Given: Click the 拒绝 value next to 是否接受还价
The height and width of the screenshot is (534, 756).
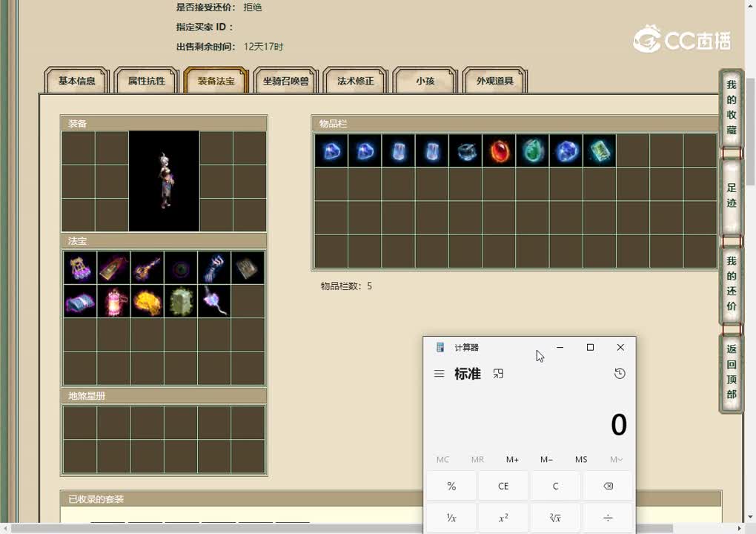Looking at the screenshot, I should [253, 7].
